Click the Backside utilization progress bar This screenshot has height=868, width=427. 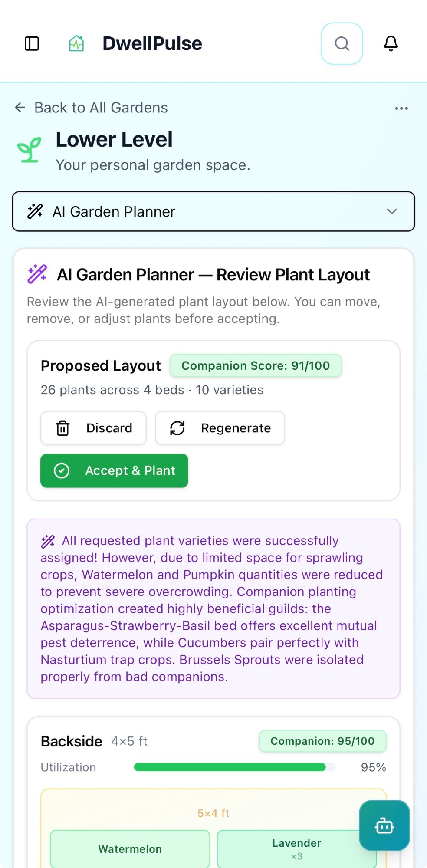click(234, 767)
